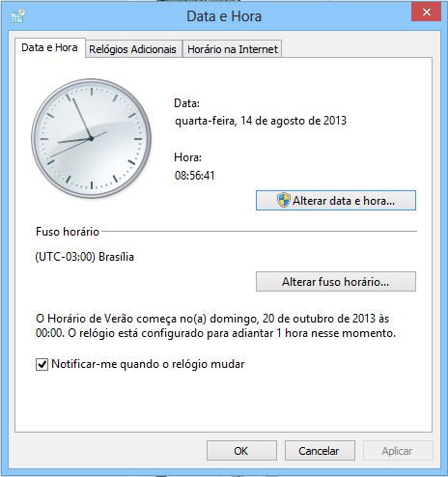Toggle the Notificar-me quando o relógio mudar checkbox
448x477 pixels.
pyautogui.click(x=42, y=364)
